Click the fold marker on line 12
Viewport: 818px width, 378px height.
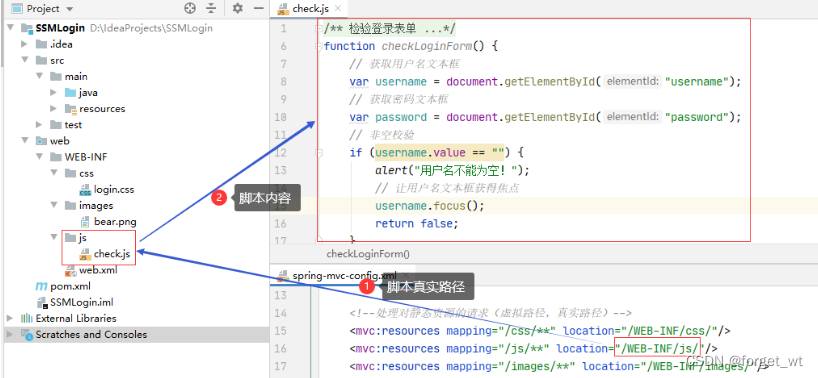319,153
